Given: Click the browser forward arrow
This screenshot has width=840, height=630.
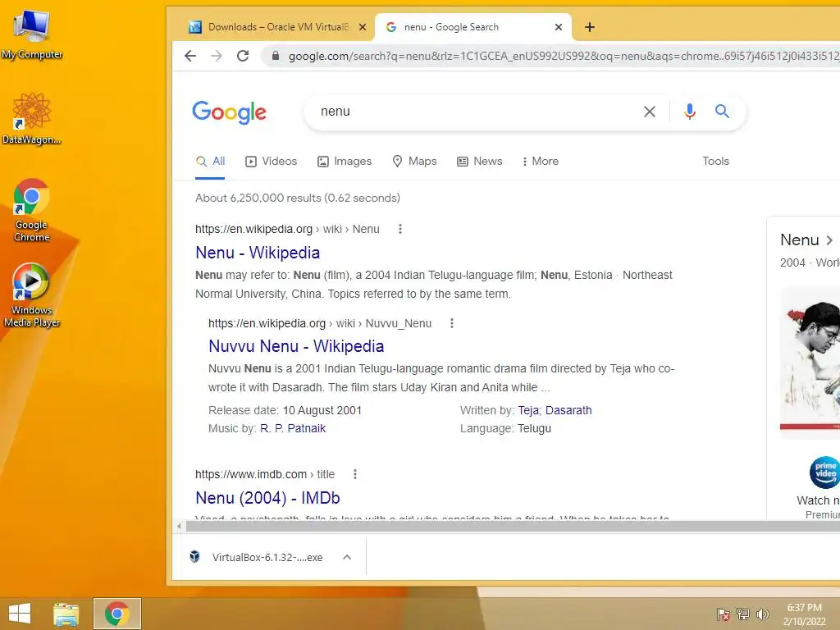Looking at the screenshot, I should click(217, 56).
